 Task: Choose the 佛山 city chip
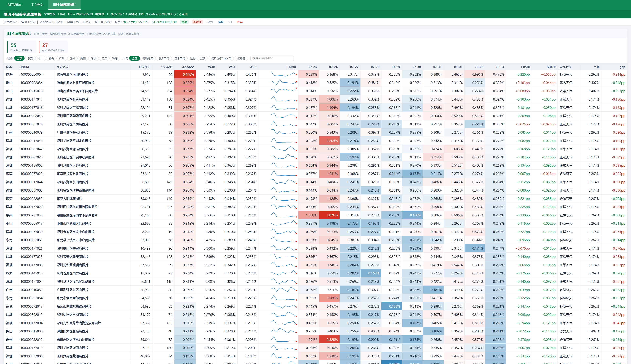coord(51,58)
